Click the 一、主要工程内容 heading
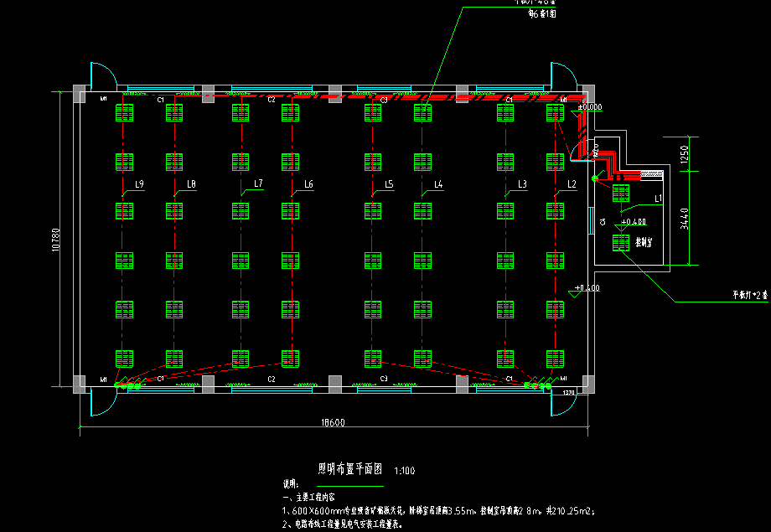 (x=308, y=497)
